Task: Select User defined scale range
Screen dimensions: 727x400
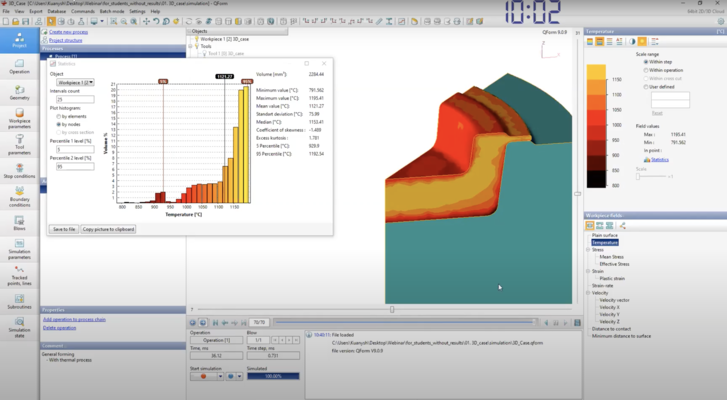Action: tap(646, 87)
